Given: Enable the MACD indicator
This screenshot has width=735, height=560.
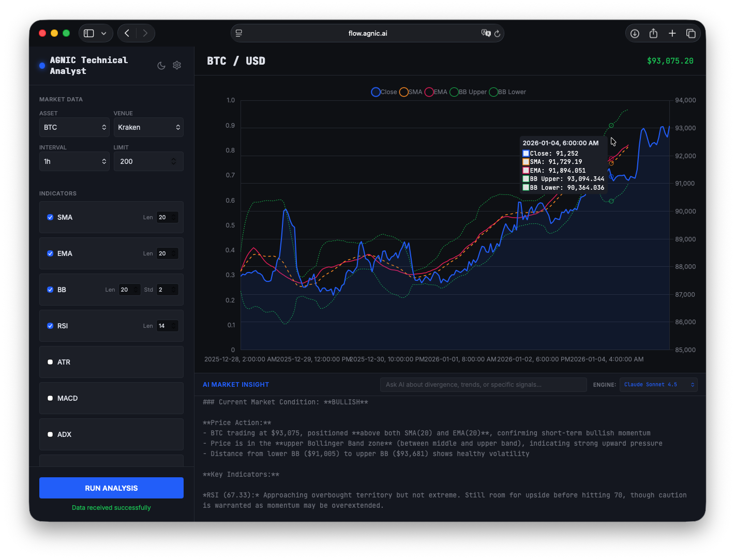Looking at the screenshot, I should pos(50,398).
